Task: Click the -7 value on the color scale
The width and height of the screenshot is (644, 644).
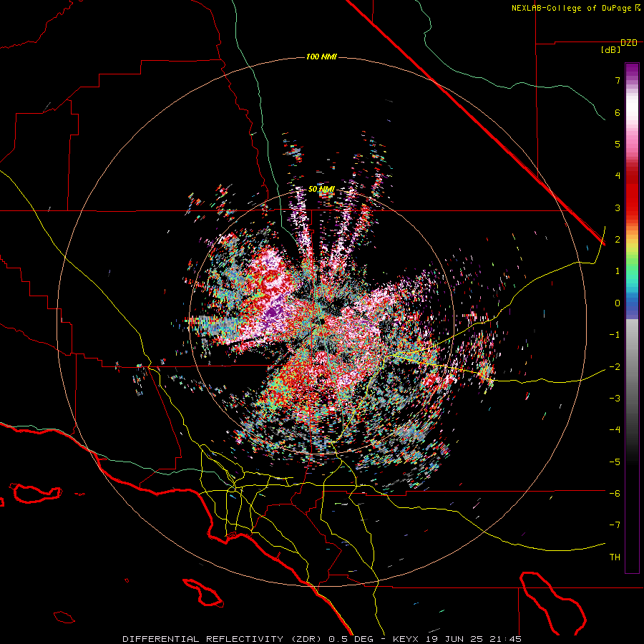Action: point(615,525)
